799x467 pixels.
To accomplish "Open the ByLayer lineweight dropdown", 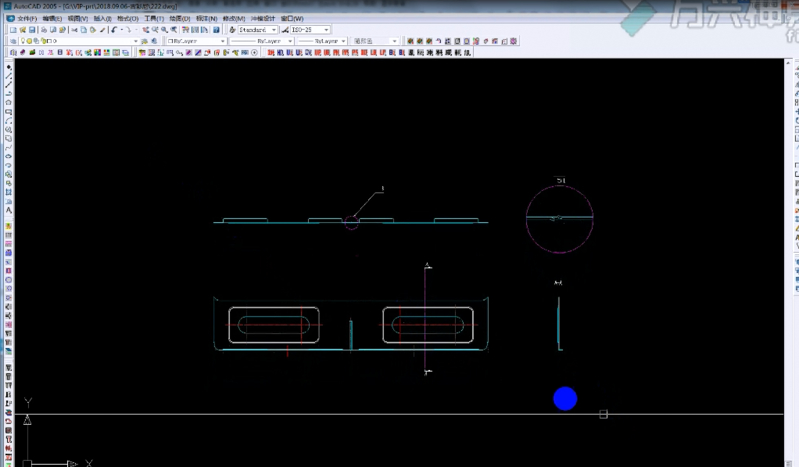I will [343, 41].
